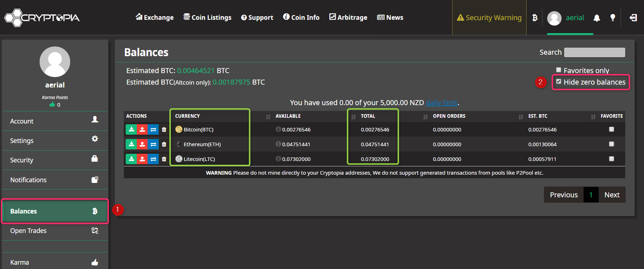Open the aerial user profile menu
The width and height of the screenshot is (644, 269).
(x=566, y=18)
